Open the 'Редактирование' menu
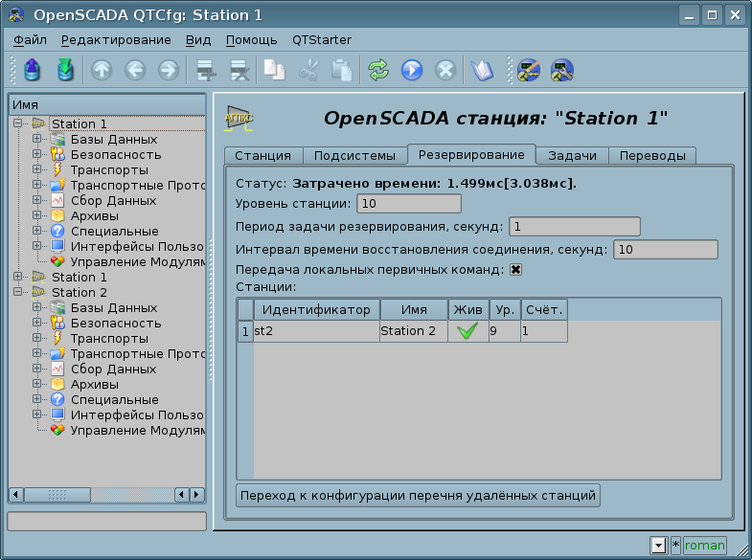The height and width of the screenshot is (560, 752). point(116,40)
